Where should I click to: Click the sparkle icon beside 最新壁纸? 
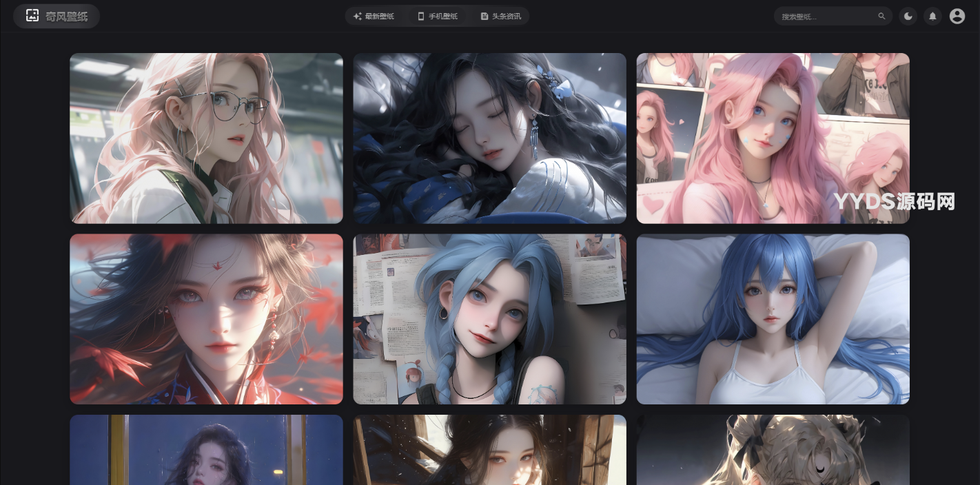pos(357,17)
